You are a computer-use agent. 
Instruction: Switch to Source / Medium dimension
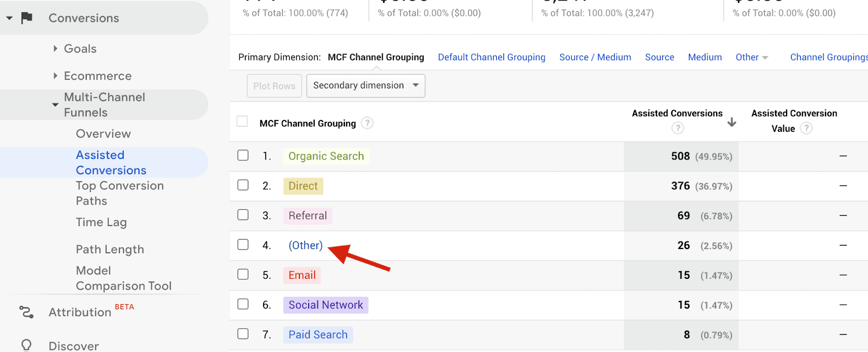point(595,57)
